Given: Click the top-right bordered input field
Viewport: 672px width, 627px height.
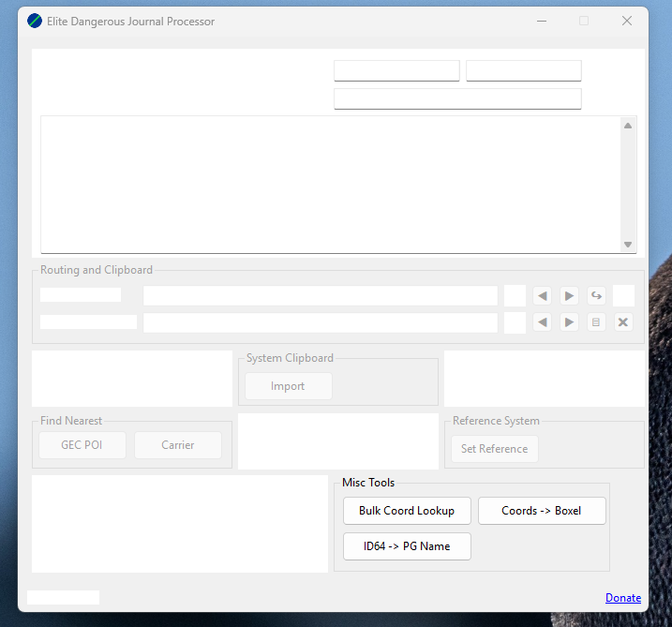Looking at the screenshot, I should 524,70.
